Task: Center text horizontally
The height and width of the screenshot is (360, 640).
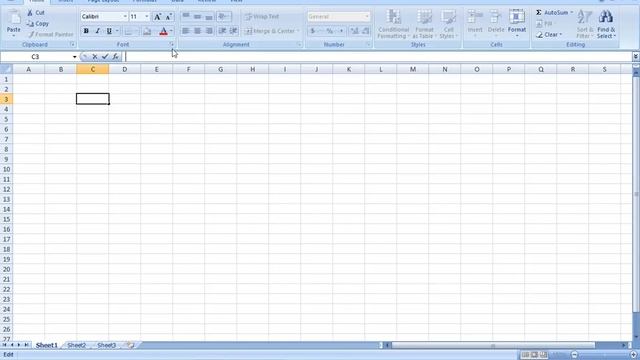Action: [197, 31]
